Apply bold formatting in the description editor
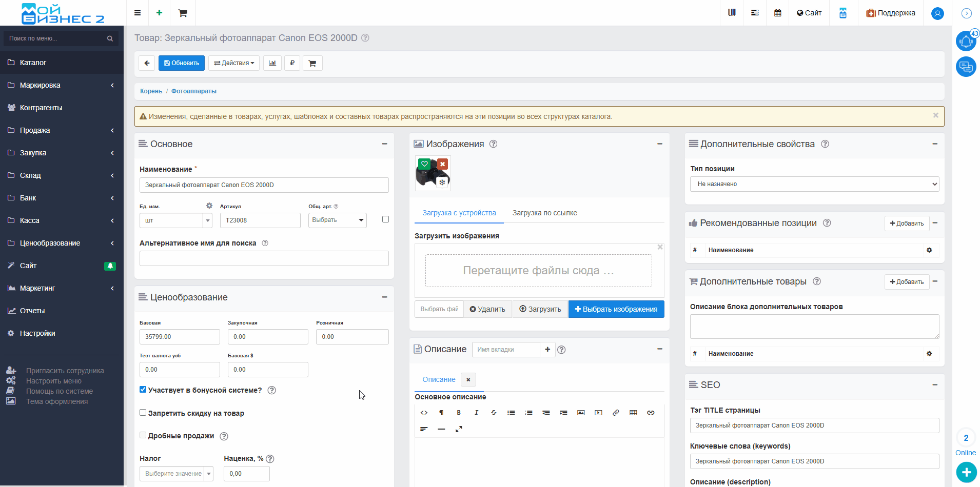 click(459, 413)
